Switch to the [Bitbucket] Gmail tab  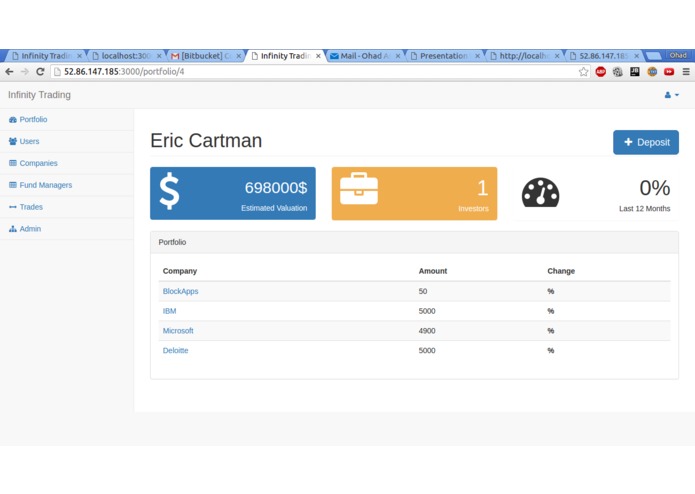pos(205,56)
